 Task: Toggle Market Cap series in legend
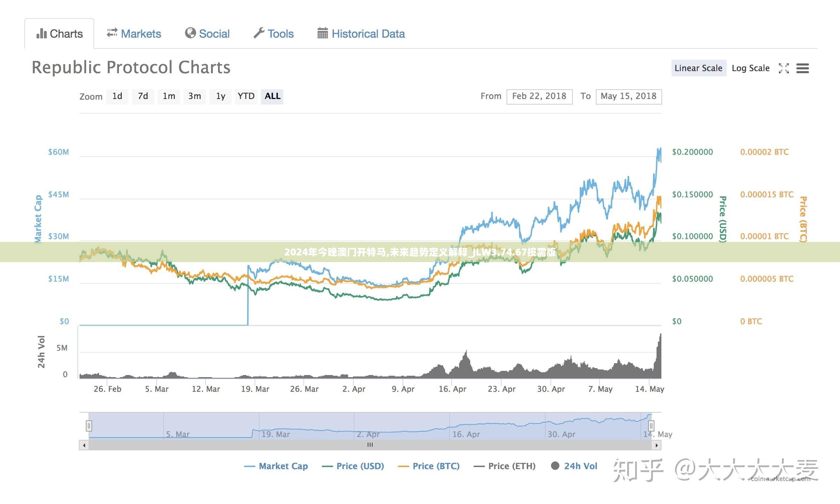point(276,466)
